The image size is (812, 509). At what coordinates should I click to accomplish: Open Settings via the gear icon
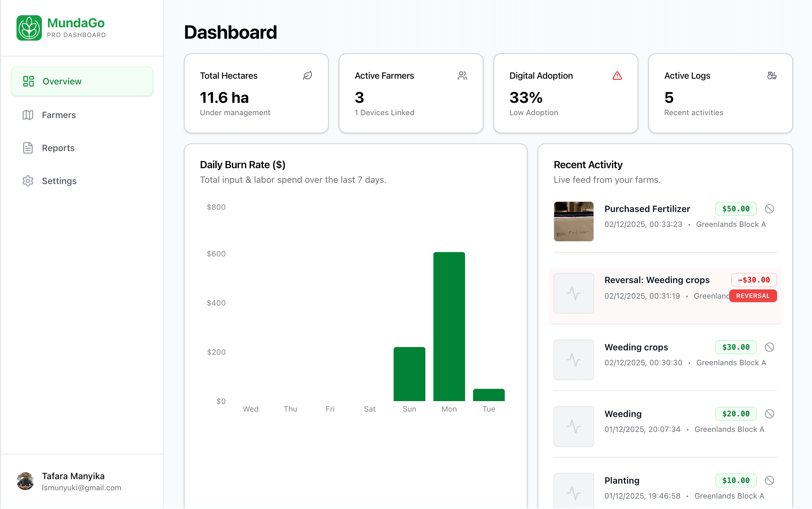tap(28, 181)
